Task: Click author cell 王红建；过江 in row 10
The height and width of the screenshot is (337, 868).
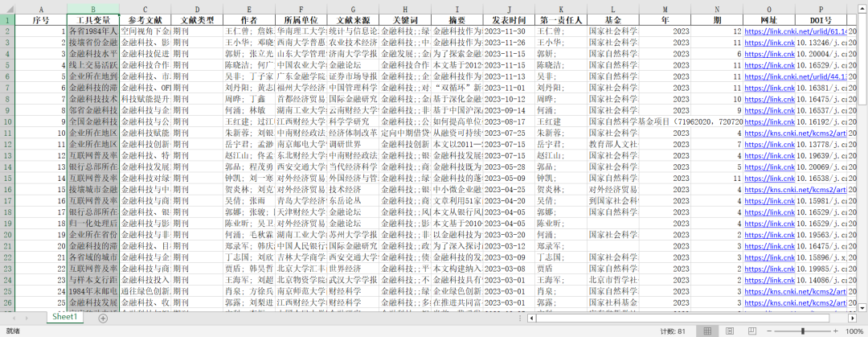Action: click(249, 122)
